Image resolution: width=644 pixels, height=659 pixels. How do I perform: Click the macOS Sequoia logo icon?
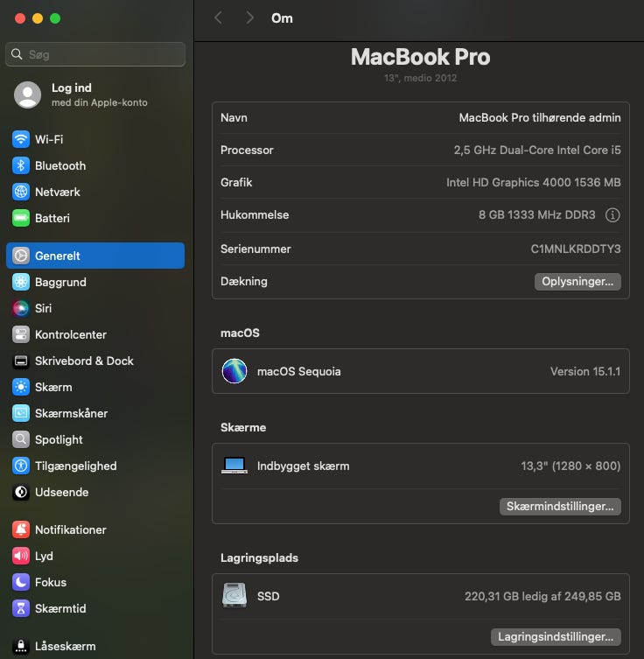(x=234, y=371)
